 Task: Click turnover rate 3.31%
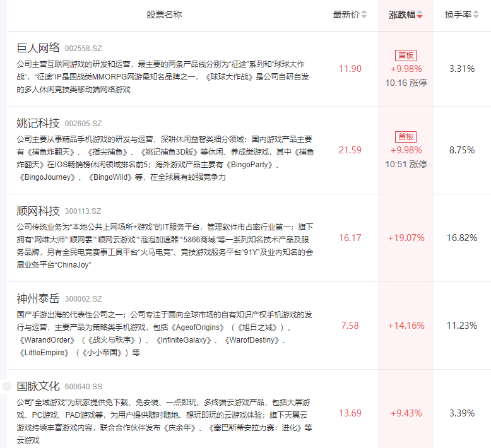tap(462, 69)
